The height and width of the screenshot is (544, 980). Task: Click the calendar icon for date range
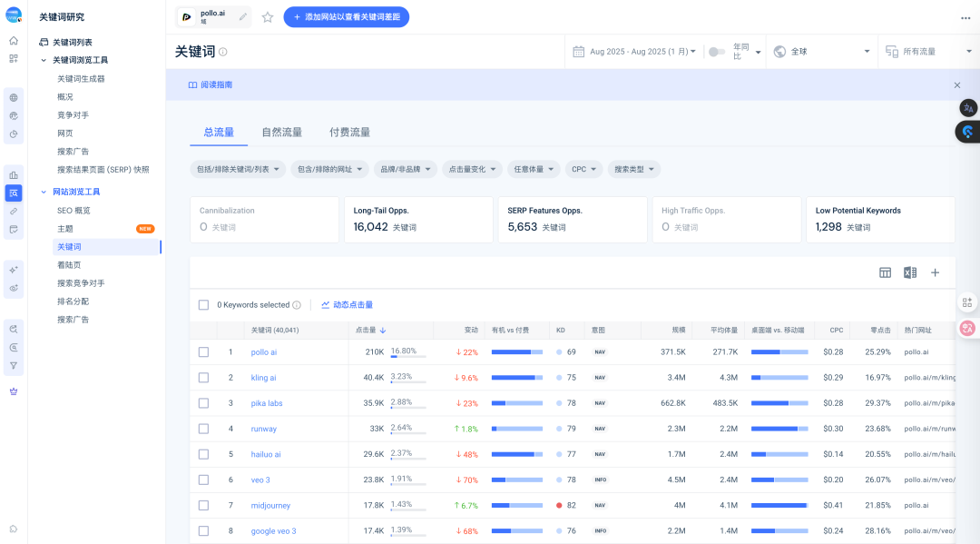(x=579, y=51)
